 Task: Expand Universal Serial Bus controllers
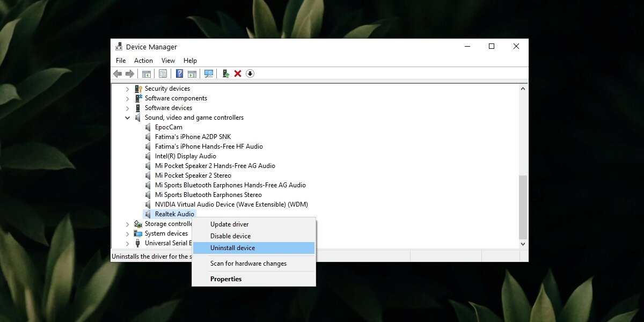tap(127, 243)
